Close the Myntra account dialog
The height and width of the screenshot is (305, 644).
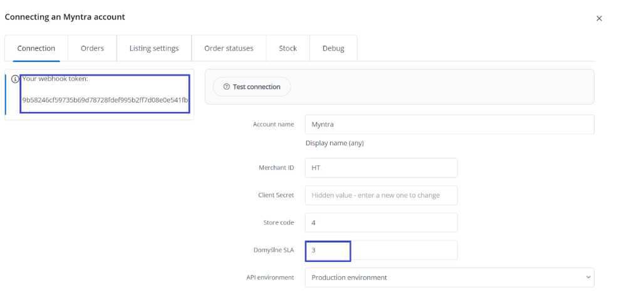click(x=599, y=19)
